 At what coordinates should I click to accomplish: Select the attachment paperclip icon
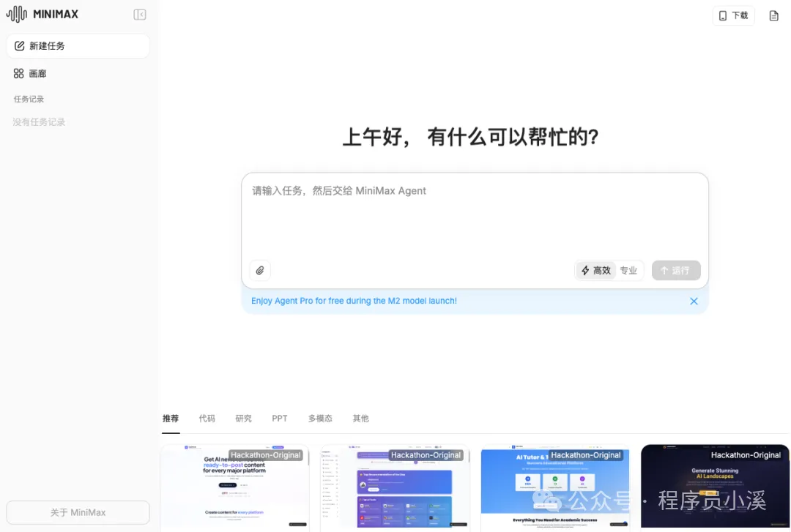tap(260, 270)
